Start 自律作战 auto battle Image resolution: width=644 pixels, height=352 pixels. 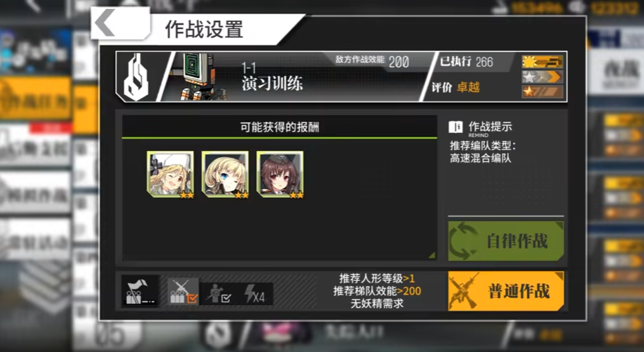point(506,241)
